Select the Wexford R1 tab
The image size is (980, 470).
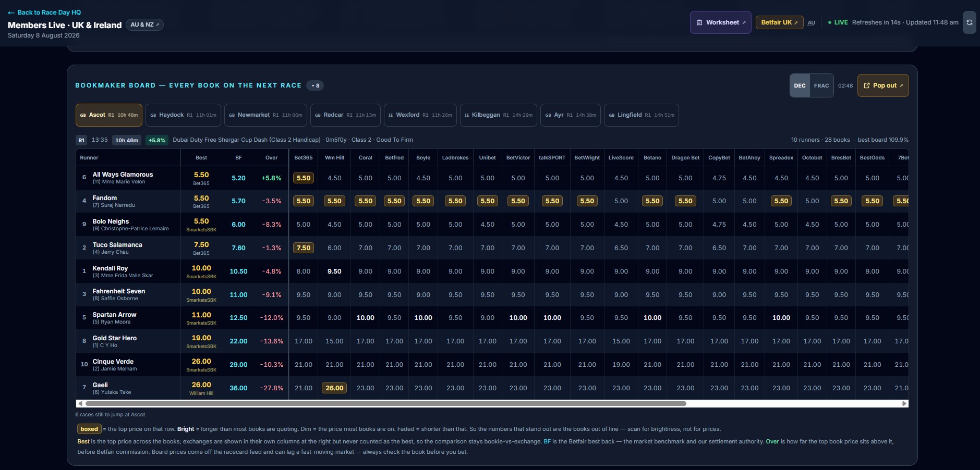click(420, 115)
